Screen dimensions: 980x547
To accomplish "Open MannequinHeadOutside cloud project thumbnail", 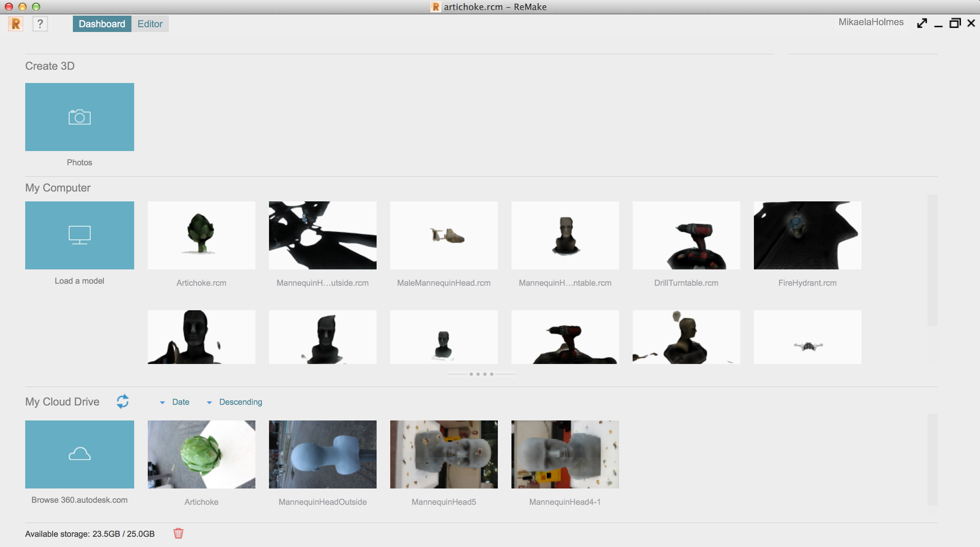I will click(322, 454).
